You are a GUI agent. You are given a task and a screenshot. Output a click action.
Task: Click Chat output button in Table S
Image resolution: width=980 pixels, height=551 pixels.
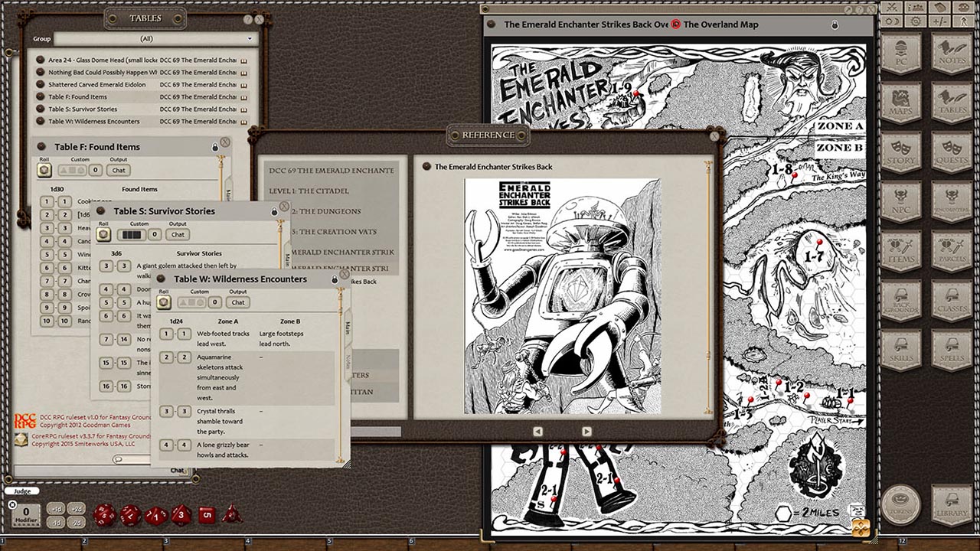[x=178, y=235]
